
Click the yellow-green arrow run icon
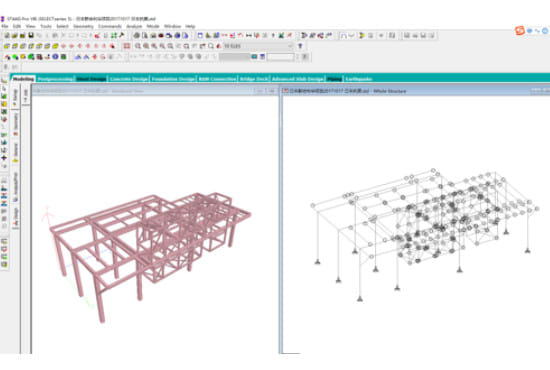pyautogui.click(x=361, y=35)
